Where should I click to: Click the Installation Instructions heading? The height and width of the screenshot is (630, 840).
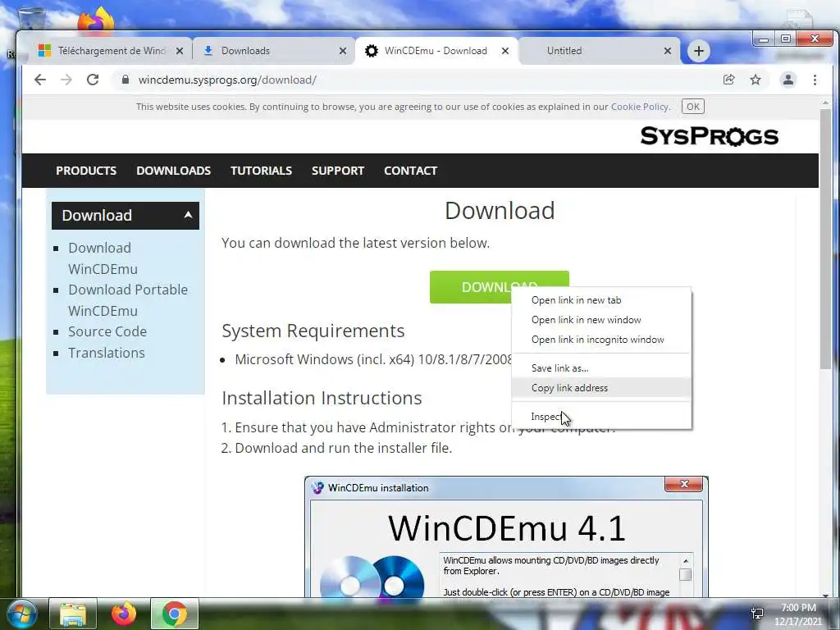322,398
